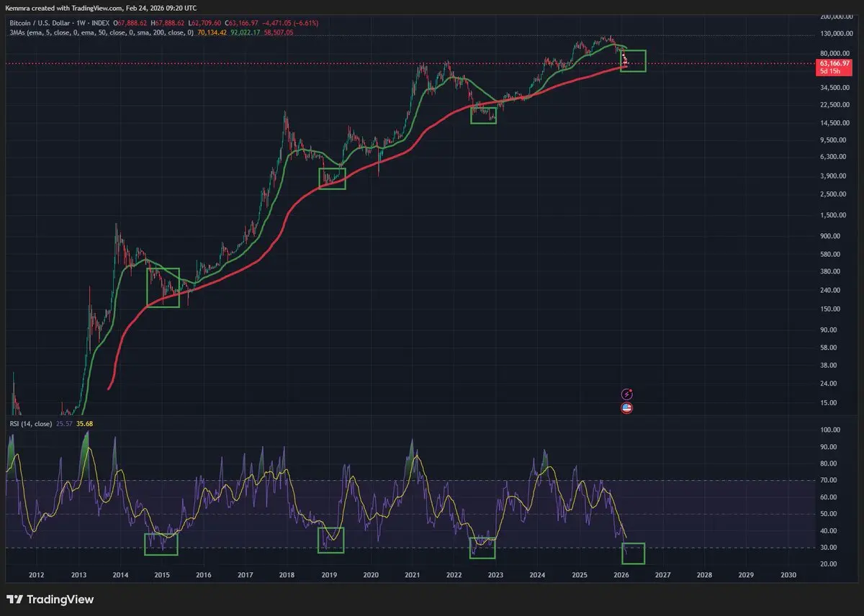Click the 3MAs value 70,134.42

coord(212,32)
